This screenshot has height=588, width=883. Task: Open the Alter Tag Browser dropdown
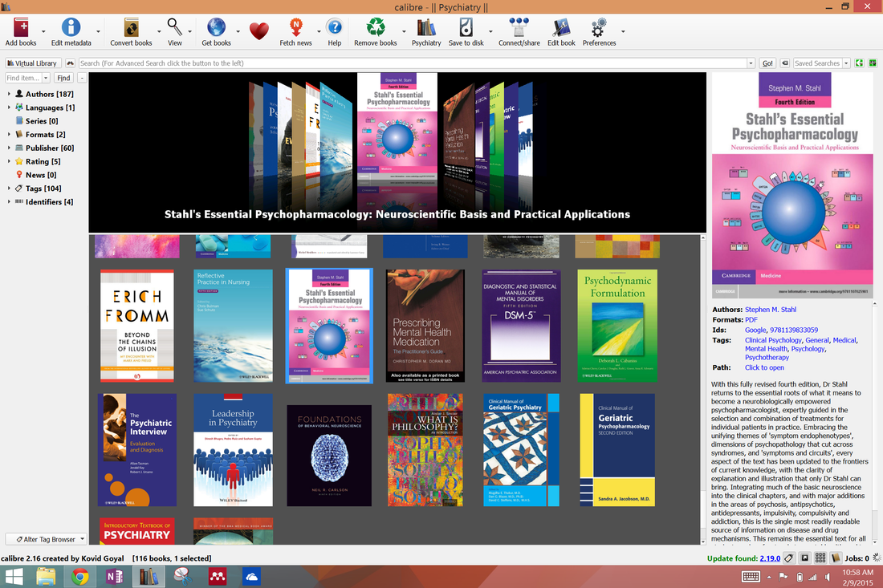pos(46,539)
